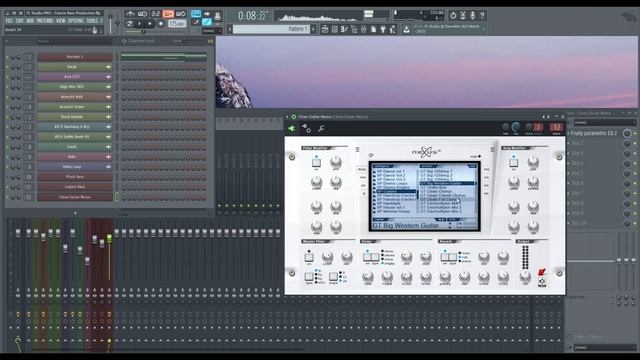Open Channel rack title options arrow
The height and width of the screenshot is (360, 640).
[6, 41]
